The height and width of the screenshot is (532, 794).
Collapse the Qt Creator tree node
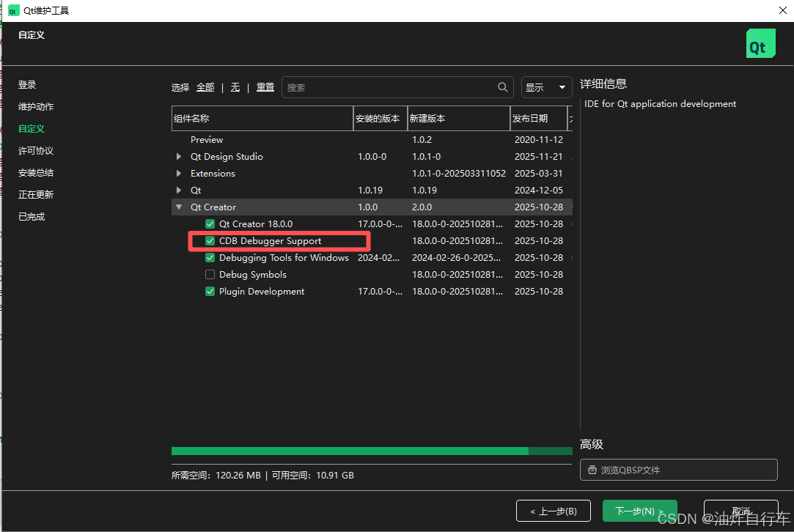pos(179,207)
